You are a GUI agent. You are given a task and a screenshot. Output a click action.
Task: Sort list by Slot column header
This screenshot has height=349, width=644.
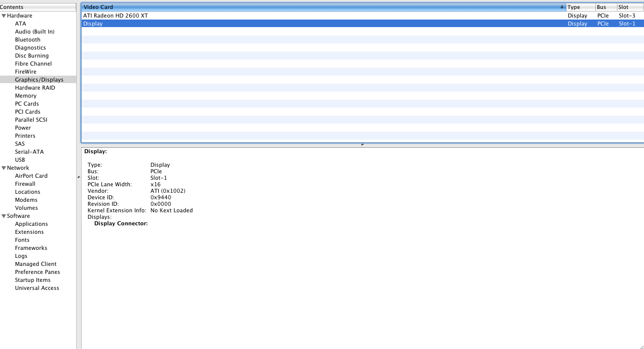pyautogui.click(x=630, y=7)
